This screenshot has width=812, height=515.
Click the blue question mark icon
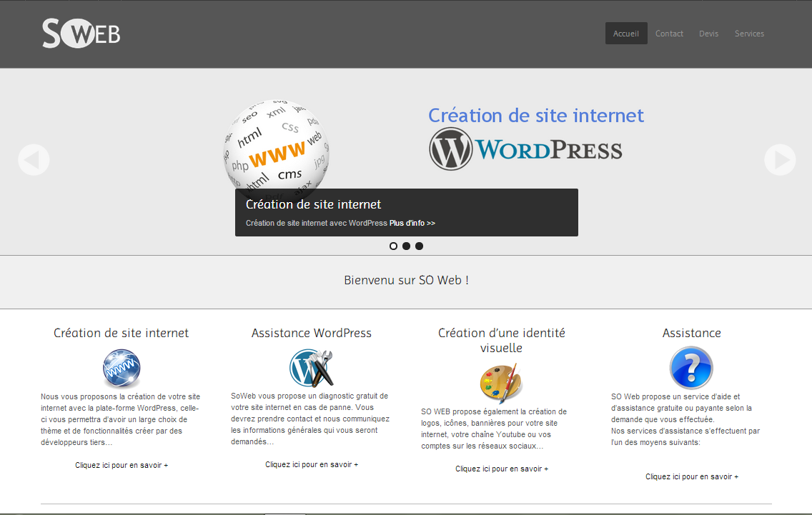[x=691, y=368]
